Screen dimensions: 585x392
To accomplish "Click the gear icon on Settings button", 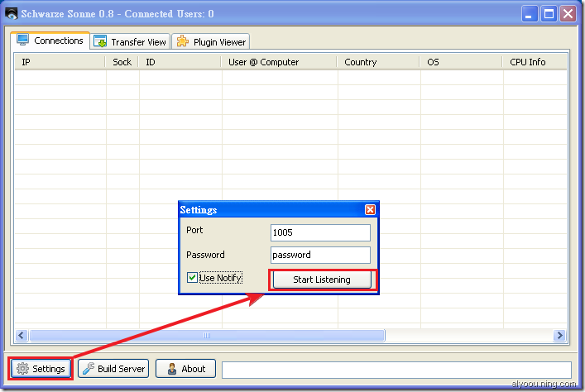I will tap(23, 369).
